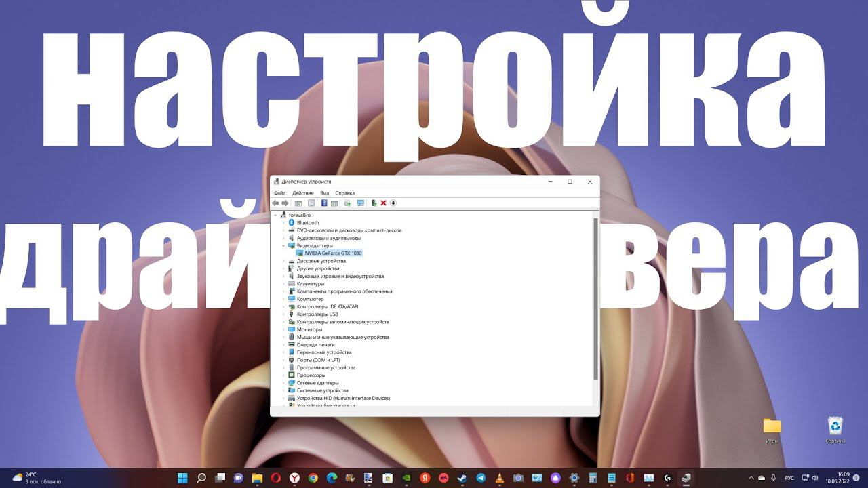Select the Другие устройства row

point(313,268)
